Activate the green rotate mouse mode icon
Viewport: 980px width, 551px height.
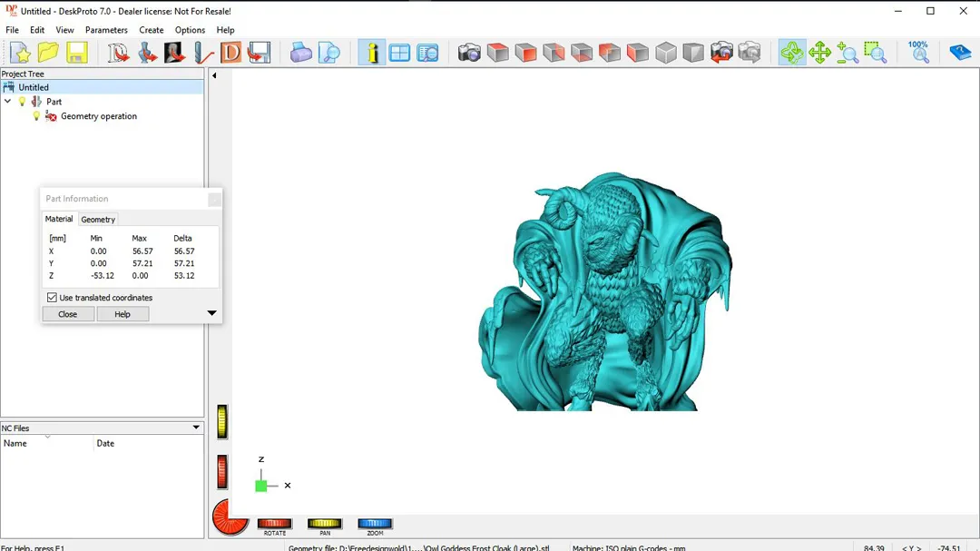(792, 53)
